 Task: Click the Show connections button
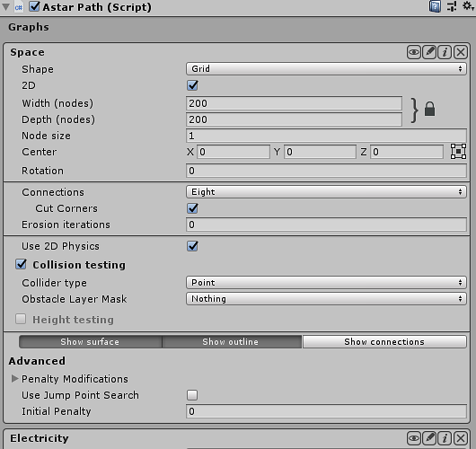[x=384, y=342]
